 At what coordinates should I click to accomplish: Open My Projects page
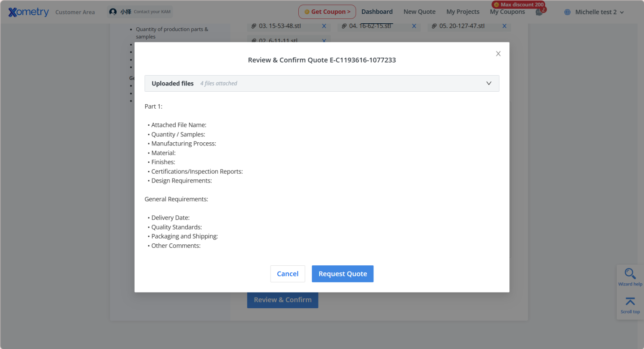pos(463,12)
